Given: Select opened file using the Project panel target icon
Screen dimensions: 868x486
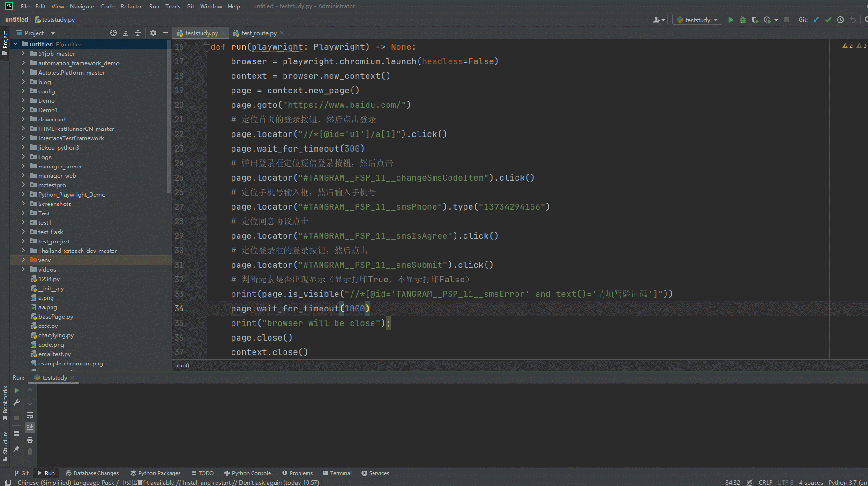Looking at the screenshot, I should 113,33.
